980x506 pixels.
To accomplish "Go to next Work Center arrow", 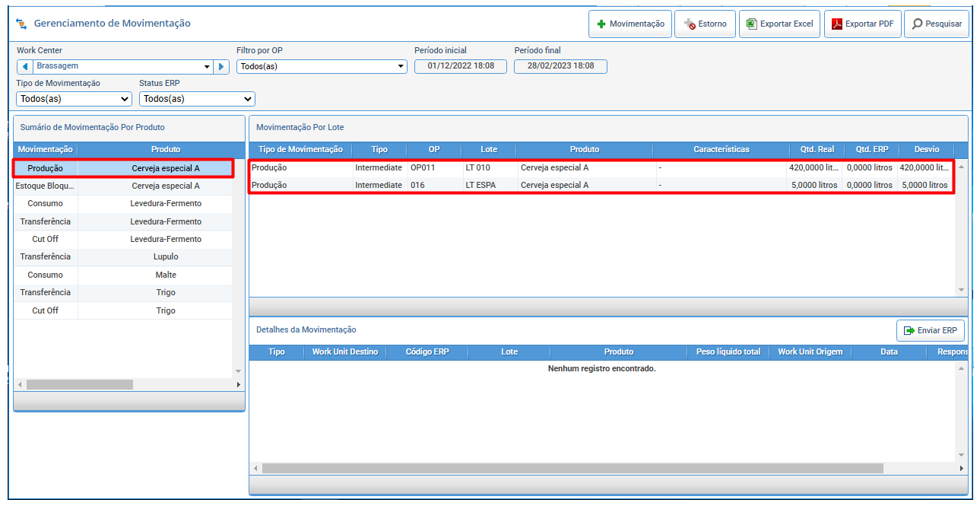I will coord(221,66).
